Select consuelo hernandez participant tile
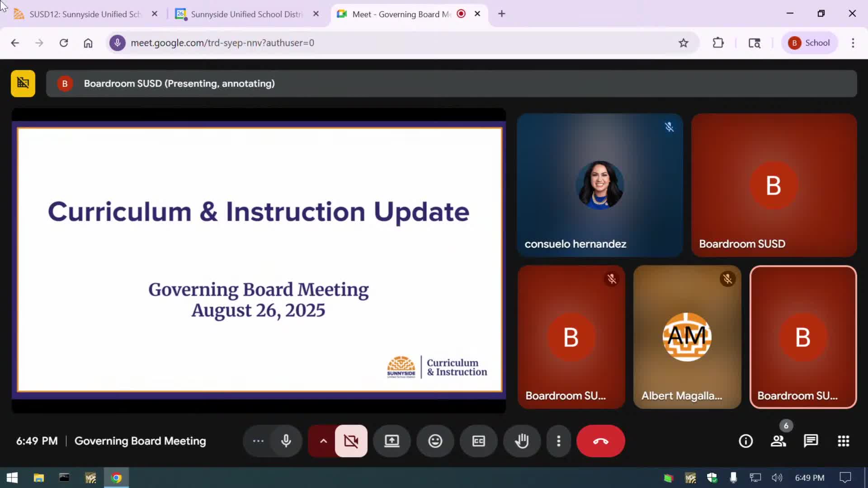The height and width of the screenshot is (488, 868). point(599,185)
